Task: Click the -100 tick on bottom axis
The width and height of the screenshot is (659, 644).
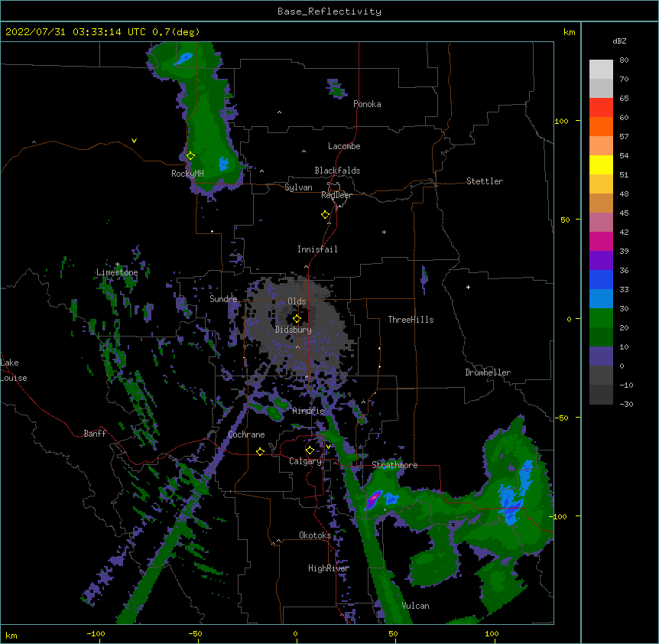Action: (96, 633)
